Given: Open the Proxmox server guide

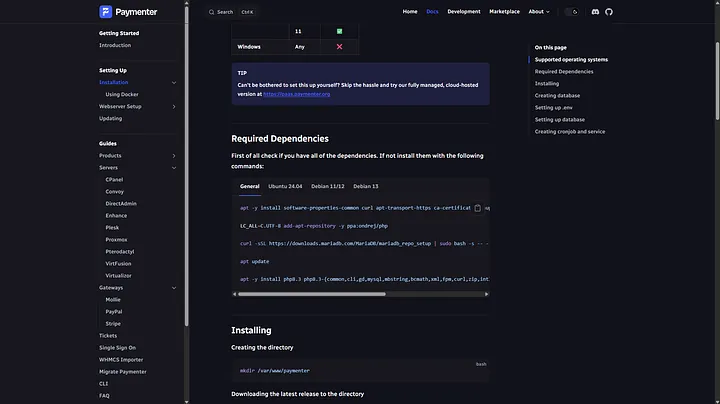Looking at the screenshot, I should coord(116,240).
